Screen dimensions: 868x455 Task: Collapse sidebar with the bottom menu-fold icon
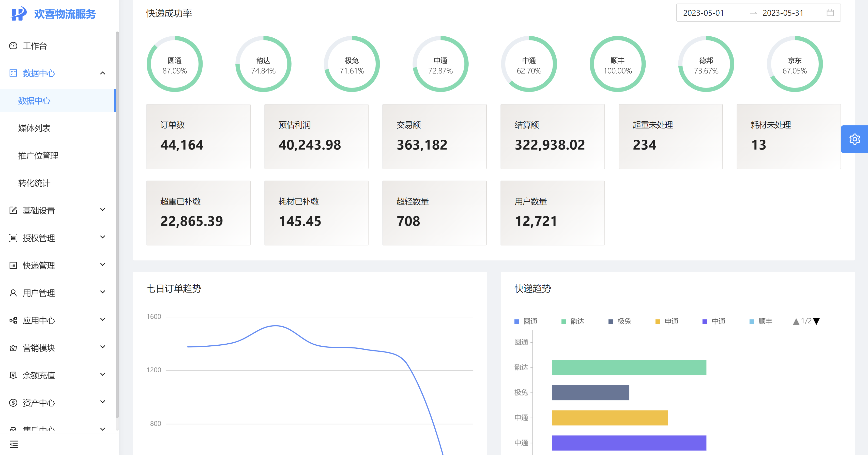pos(14,444)
